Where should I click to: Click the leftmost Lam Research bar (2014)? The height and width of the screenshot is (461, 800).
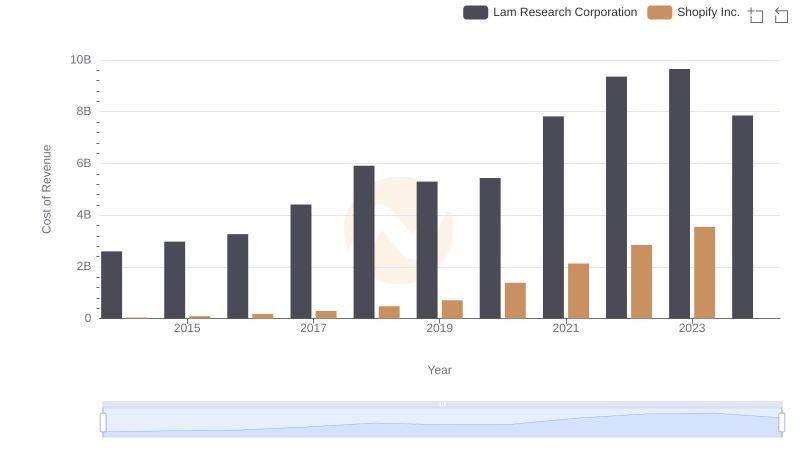coord(112,285)
